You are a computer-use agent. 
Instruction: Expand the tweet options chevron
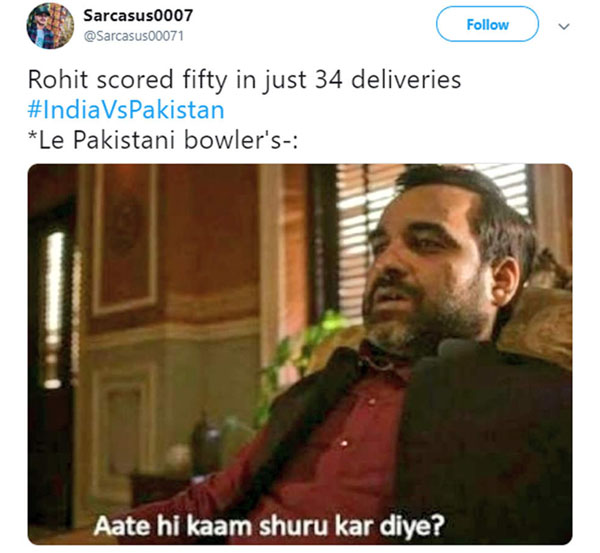coord(564,26)
